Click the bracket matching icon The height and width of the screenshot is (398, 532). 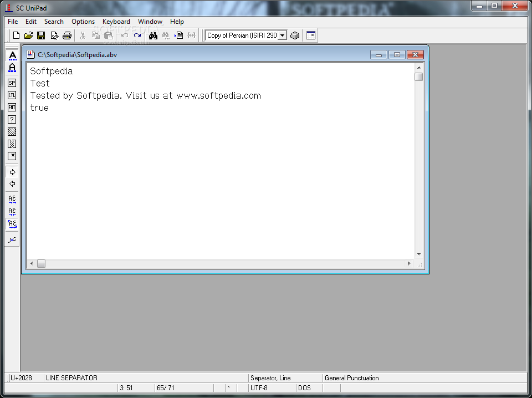coord(192,35)
